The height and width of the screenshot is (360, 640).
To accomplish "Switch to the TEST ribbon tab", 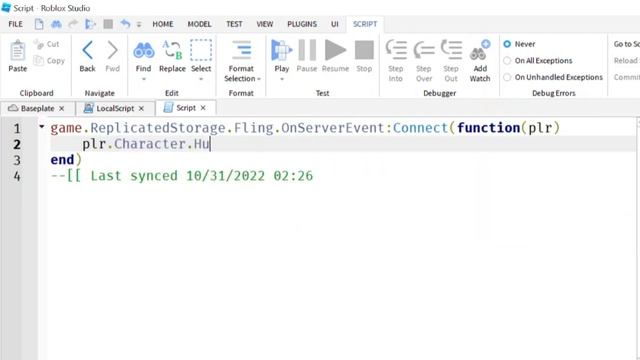I will point(234,24).
